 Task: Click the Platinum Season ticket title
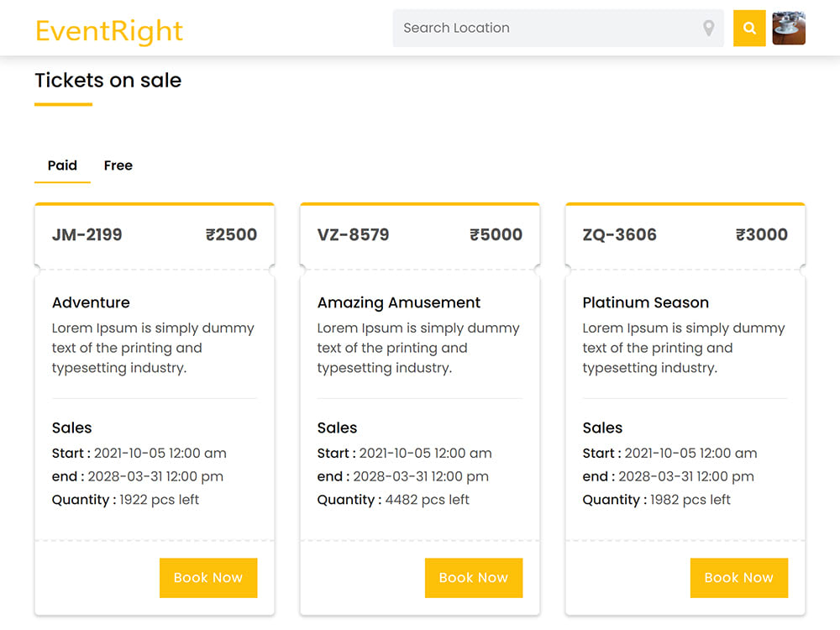645,302
